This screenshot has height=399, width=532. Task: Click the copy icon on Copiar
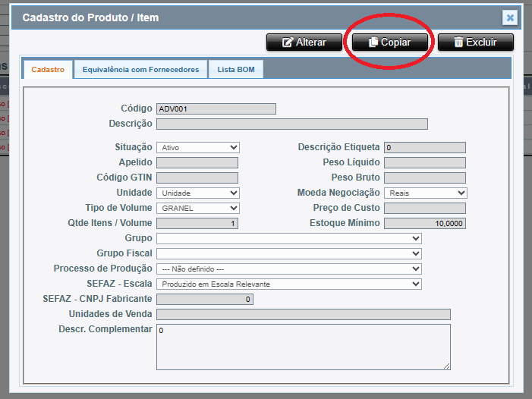point(373,42)
